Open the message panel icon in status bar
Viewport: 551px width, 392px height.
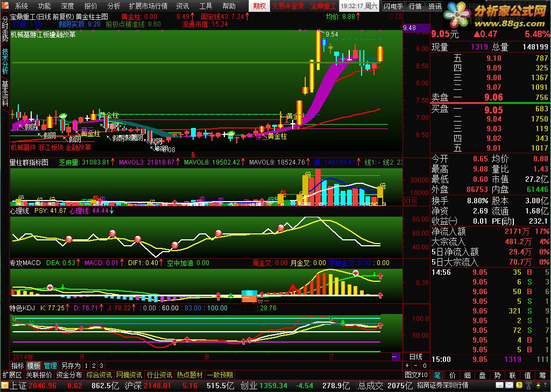tap(499, 386)
